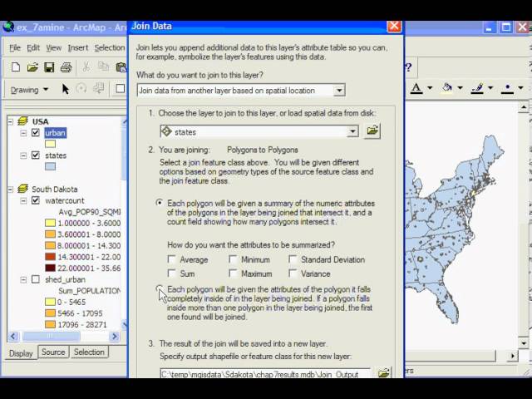Click the Print icon in toolbar

point(66,67)
